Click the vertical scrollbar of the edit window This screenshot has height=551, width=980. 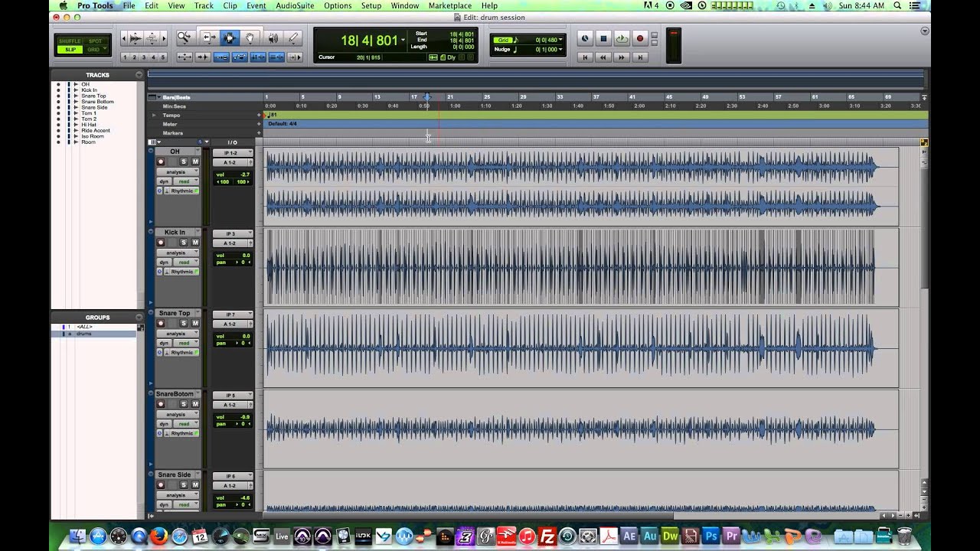click(924, 230)
